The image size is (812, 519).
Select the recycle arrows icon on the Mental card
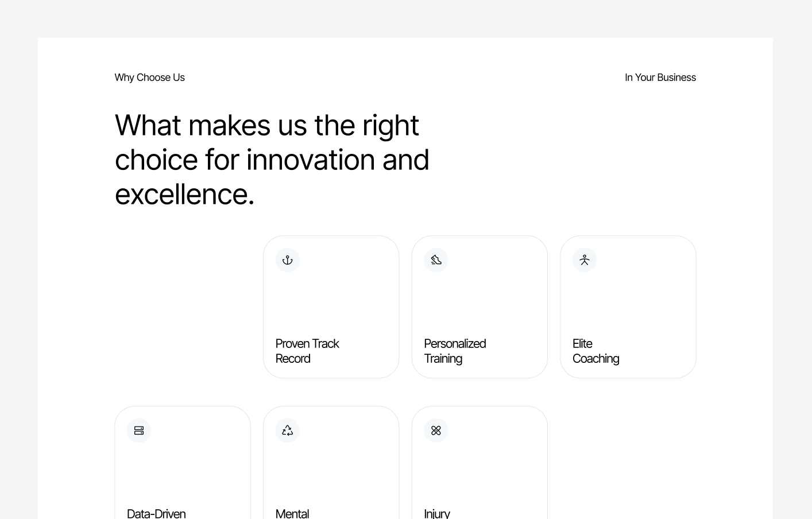[x=287, y=430]
